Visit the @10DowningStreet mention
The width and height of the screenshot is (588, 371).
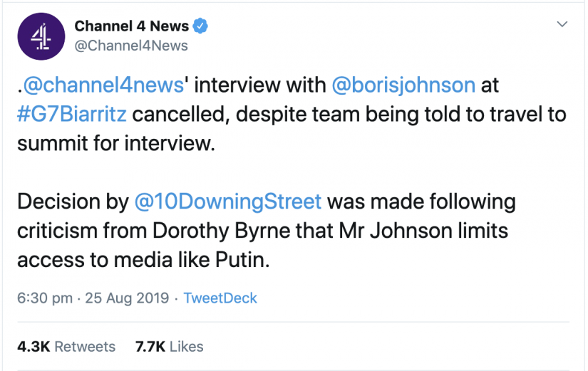pyautogui.click(x=227, y=202)
